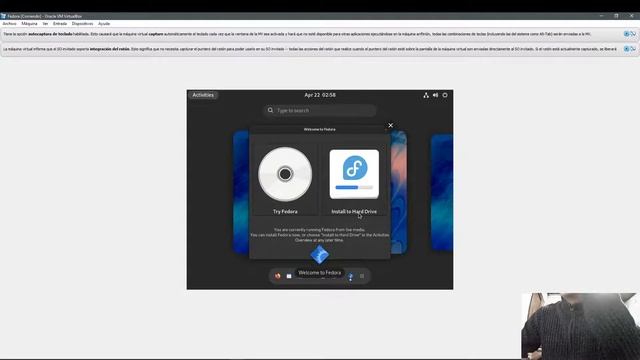Click the Fedora installer logo icon
Screen dimensions: 640x360
(x=354, y=174)
